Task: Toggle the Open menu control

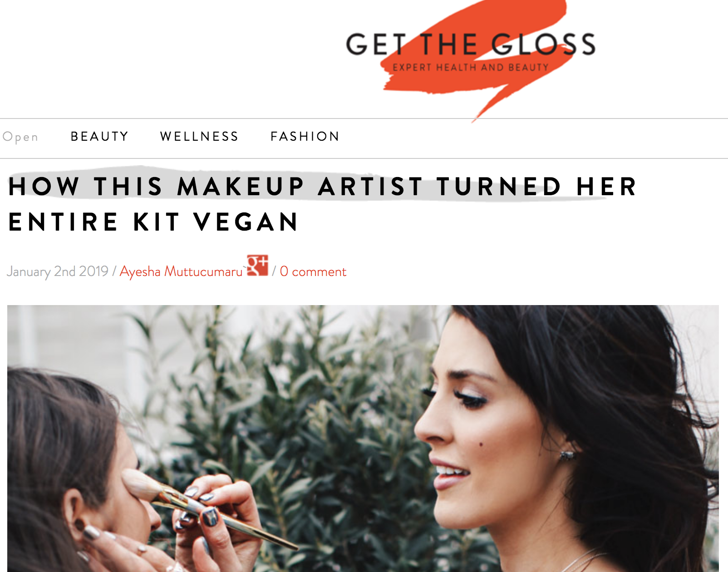Action: [x=20, y=137]
